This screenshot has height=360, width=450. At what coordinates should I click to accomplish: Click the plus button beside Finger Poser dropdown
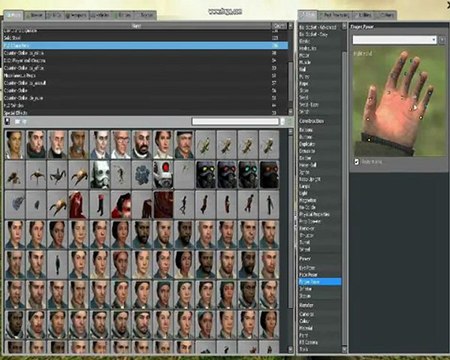442,40
